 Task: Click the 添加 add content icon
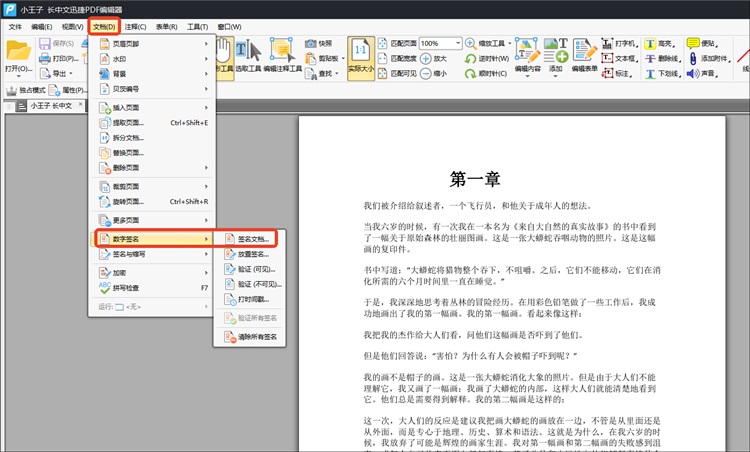coord(555,50)
